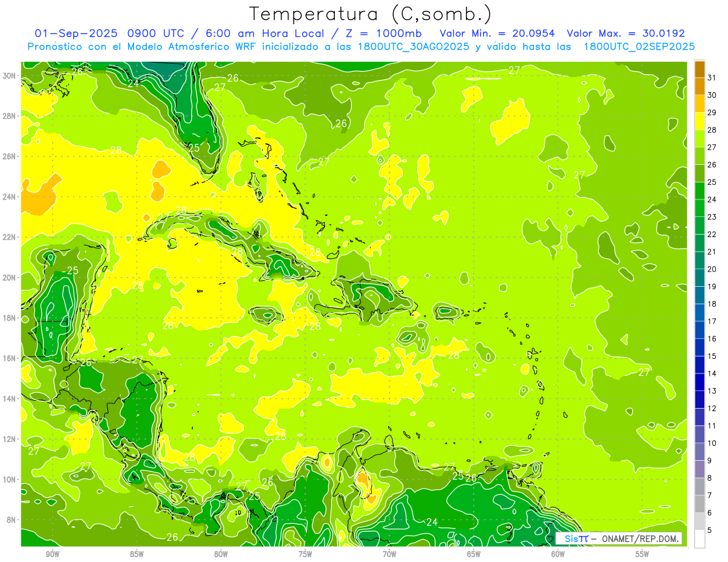
Task: Click the 70W longitude axis label
Action: pyautogui.click(x=389, y=554)
